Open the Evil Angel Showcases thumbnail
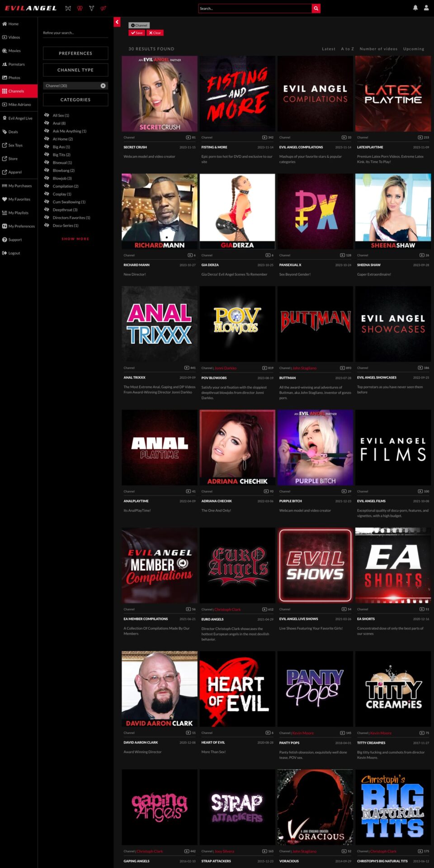Screen dimensions: 434x868 coord(393,324)
